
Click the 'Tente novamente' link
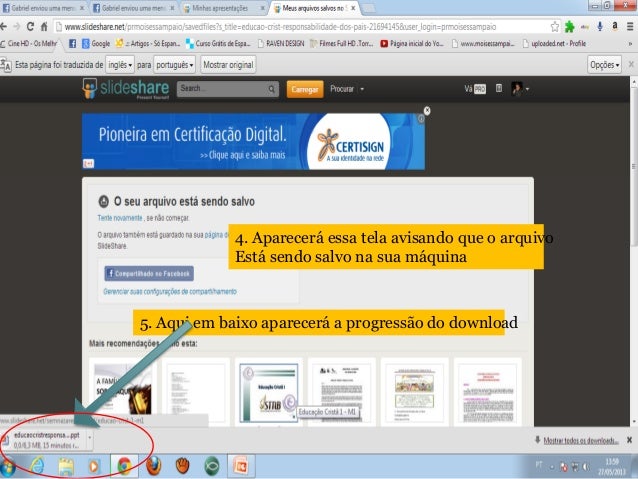pyautogui.click(x=120, y=218)
